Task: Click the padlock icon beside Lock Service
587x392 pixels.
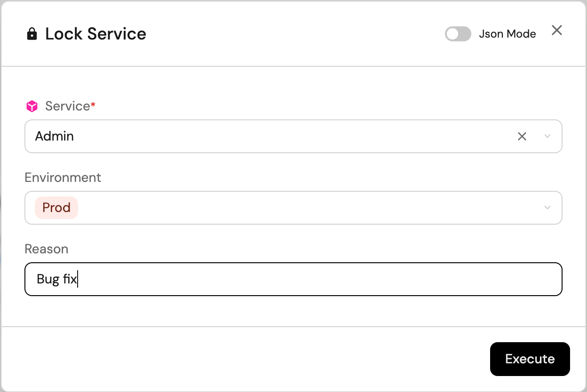Action: click(x=32, y=34)
